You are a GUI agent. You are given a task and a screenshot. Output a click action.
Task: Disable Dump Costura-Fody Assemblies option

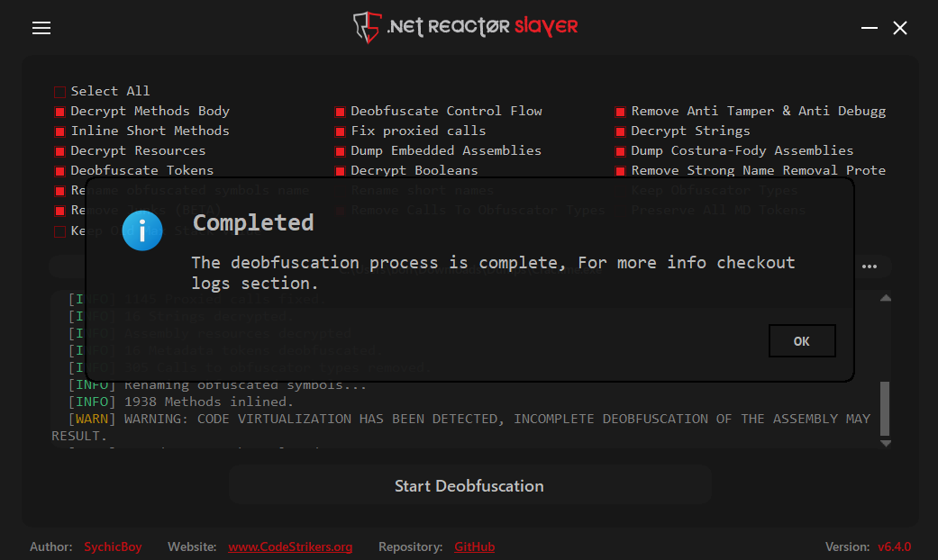(x=621, y=151)
